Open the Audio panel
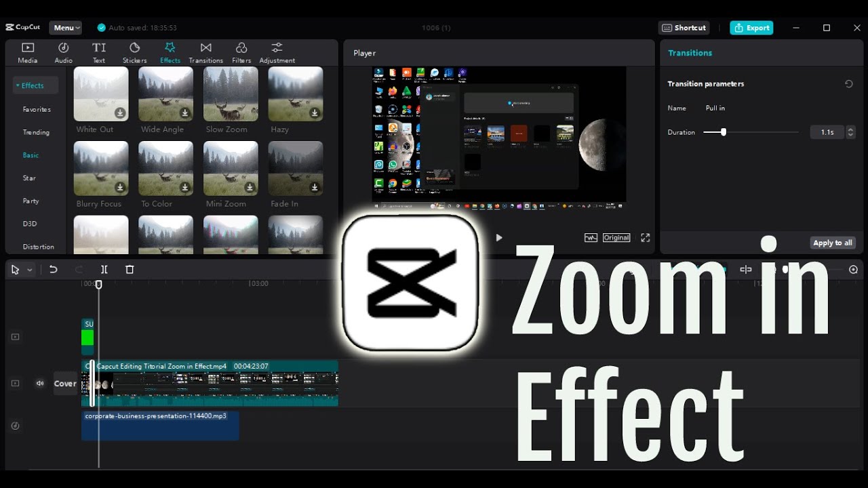Screen dimensions: 868x488 63,52
